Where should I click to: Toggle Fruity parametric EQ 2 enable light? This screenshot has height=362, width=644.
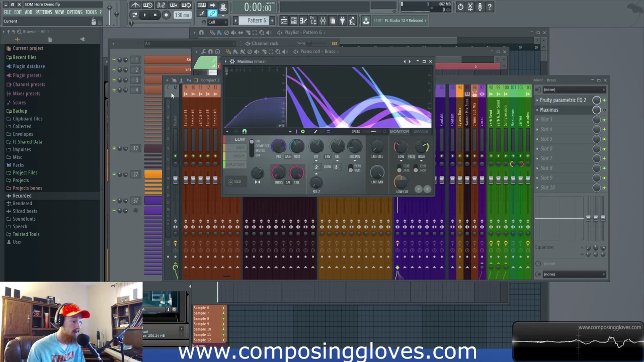tap(604, 100)
